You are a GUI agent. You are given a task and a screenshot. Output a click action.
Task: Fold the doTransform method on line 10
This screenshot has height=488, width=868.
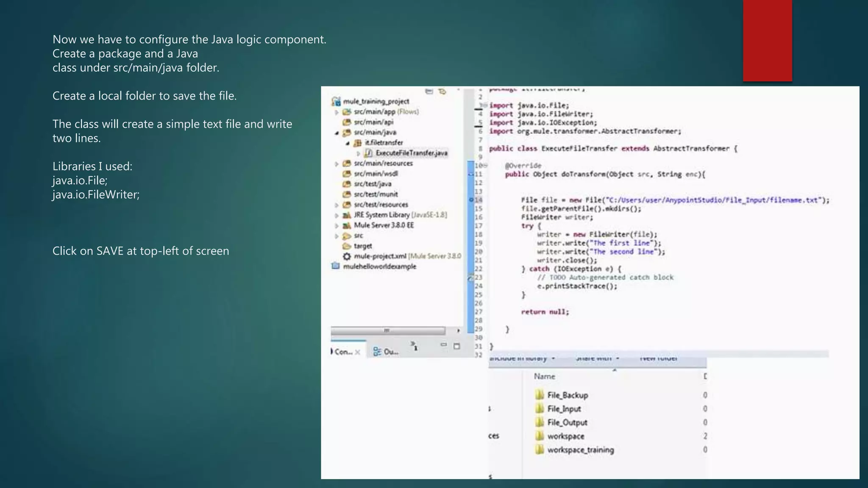pos(486,165)
